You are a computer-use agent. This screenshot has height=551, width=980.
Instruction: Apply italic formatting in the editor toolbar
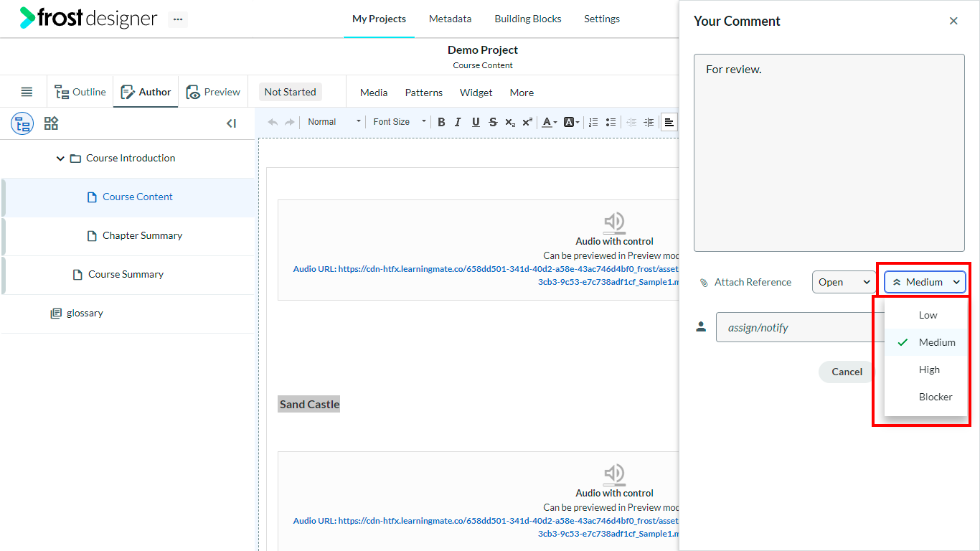pos(458,122)
